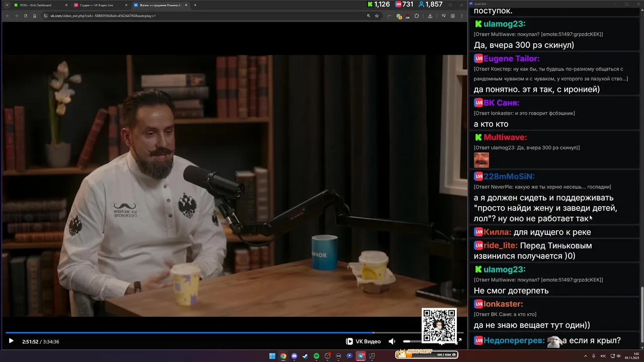Click username Ionkaster in chat
The height and width of the screenshot is (362, 644).
pos(503,304)
